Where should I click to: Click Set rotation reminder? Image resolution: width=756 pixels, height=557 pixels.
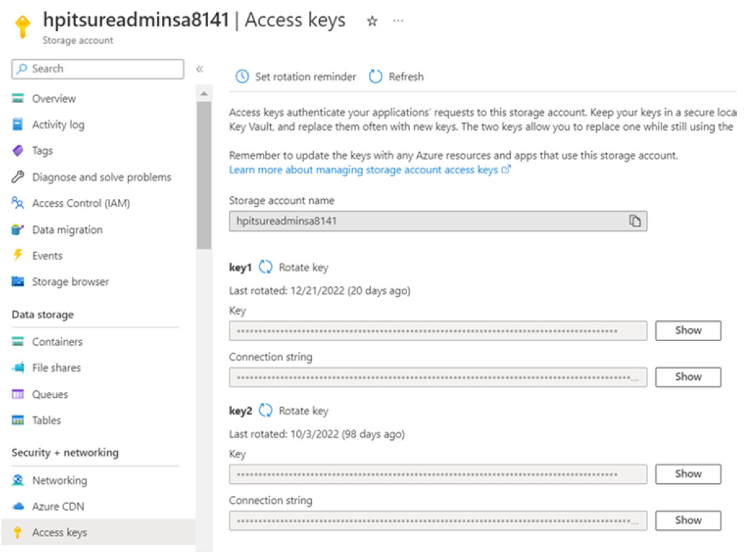coord(303,77)
